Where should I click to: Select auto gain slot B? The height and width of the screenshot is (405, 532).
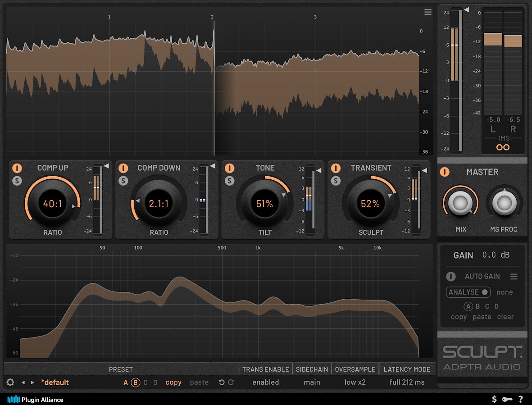477,306
